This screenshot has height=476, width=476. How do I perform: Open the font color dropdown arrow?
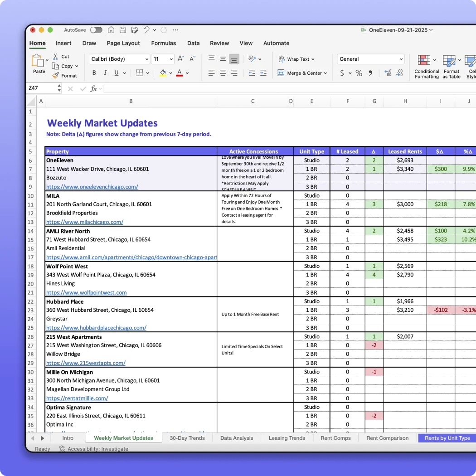pos(187,73)
